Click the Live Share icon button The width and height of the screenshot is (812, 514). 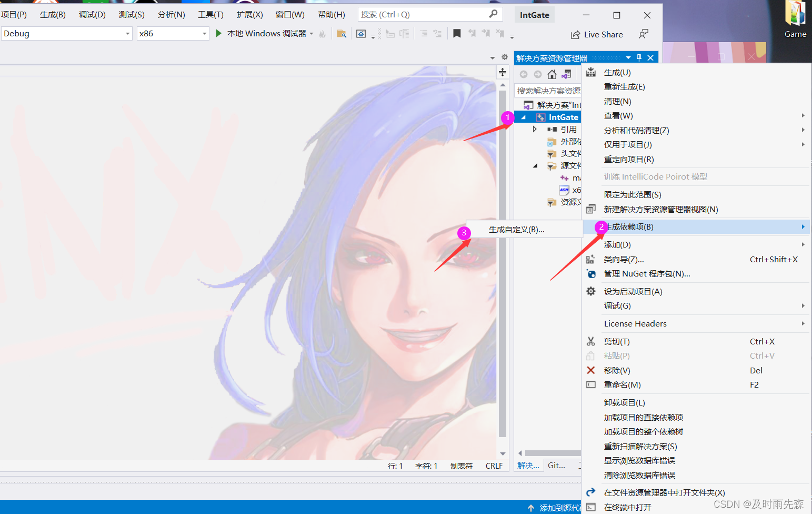[576, 35]
